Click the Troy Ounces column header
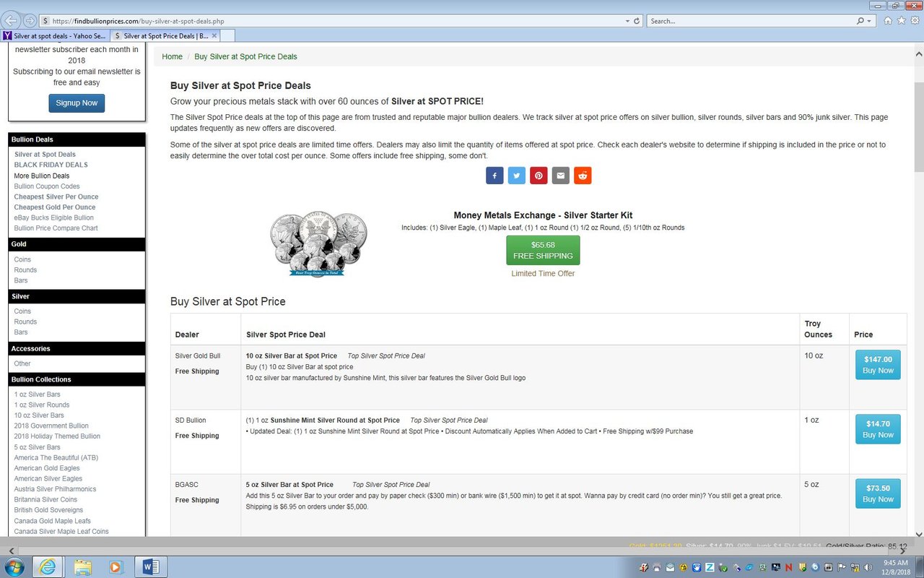924x578 pixels. [819, 329]
